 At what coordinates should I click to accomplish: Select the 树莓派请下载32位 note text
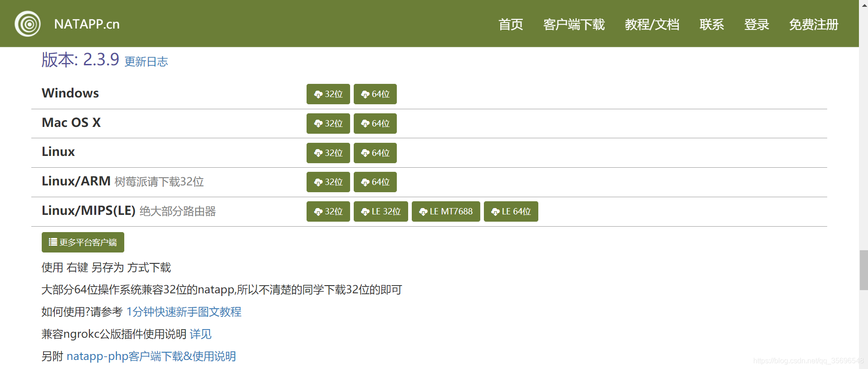(x=159, y=182)
